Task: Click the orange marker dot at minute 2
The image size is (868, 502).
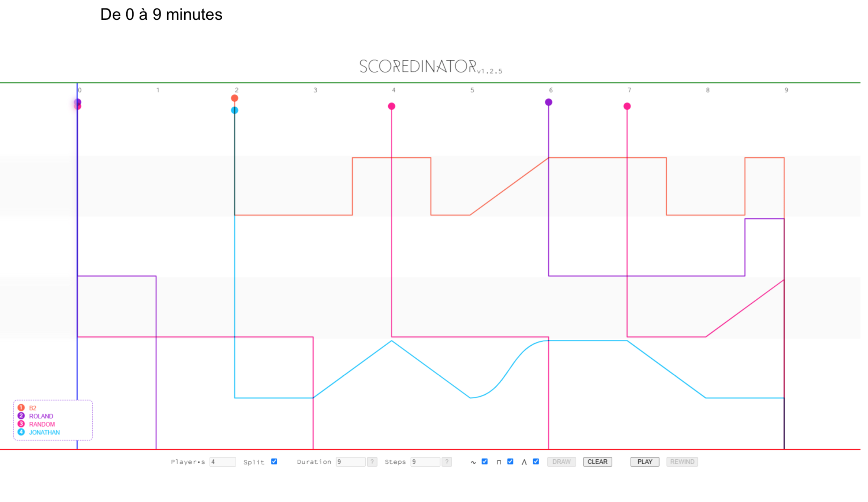Action: pyautogui.click(x=234, y=98)
